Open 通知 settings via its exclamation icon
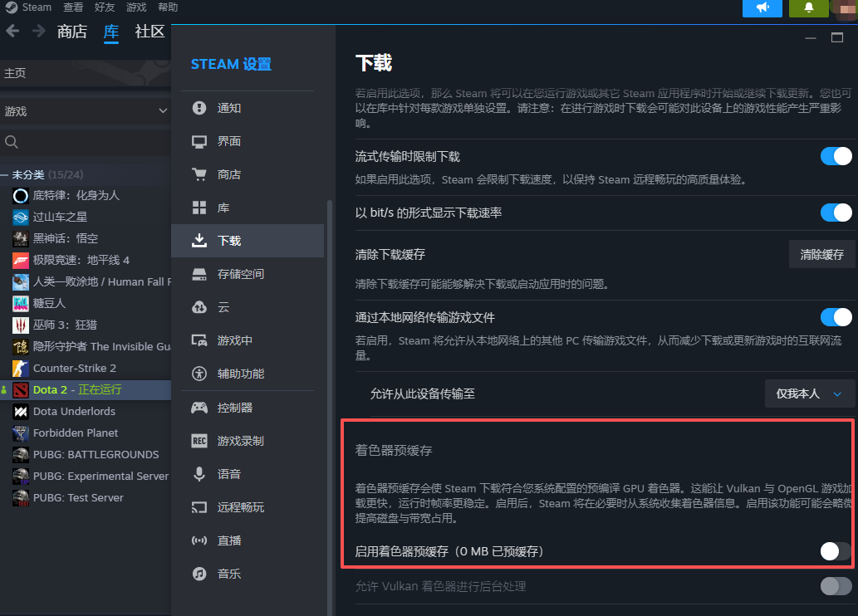 coord(199,108)
